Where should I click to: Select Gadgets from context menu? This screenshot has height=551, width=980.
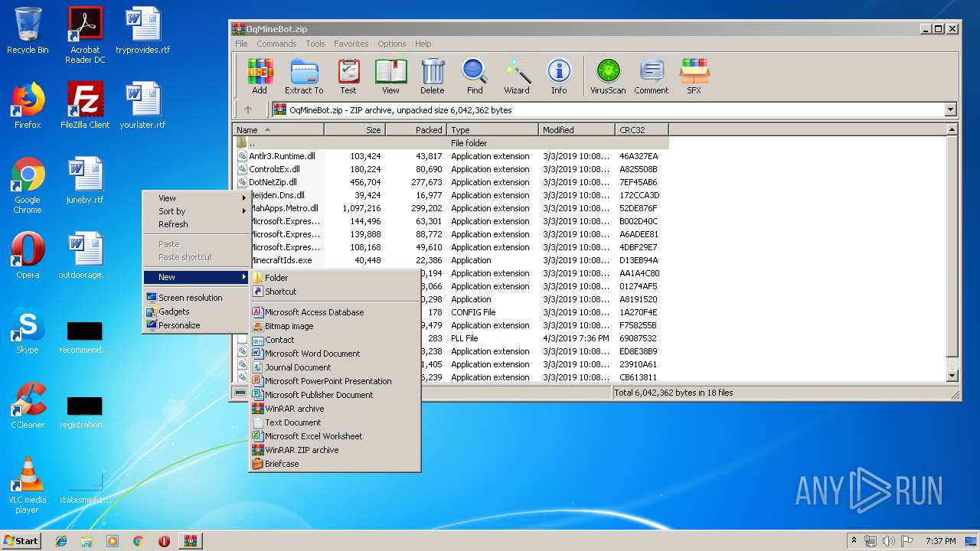(x=198, y=311)
